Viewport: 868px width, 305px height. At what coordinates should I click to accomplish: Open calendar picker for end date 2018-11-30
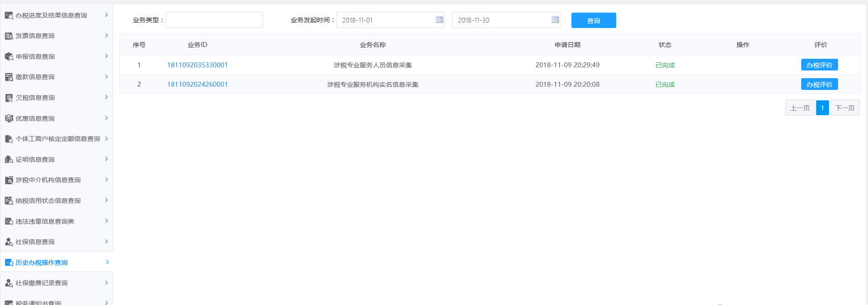[x=555, y=19]
